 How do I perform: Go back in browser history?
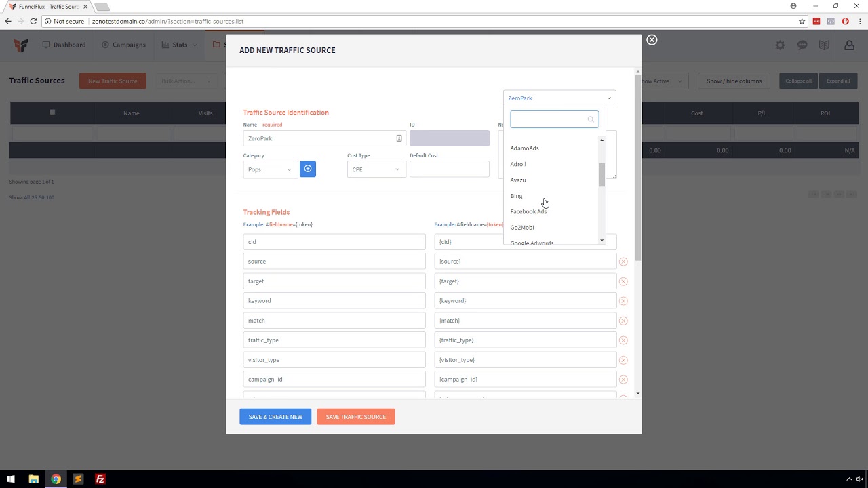[8, 21]
